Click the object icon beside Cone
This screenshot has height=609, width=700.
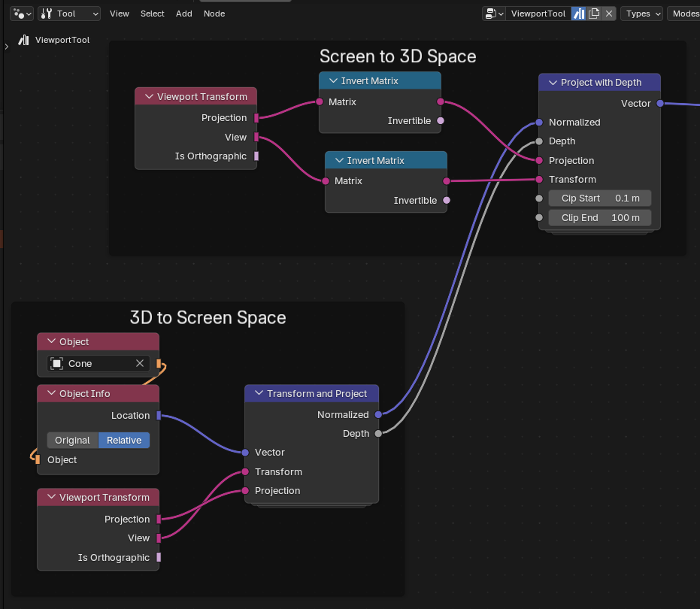pyautogui.click(x=56, y=363)
